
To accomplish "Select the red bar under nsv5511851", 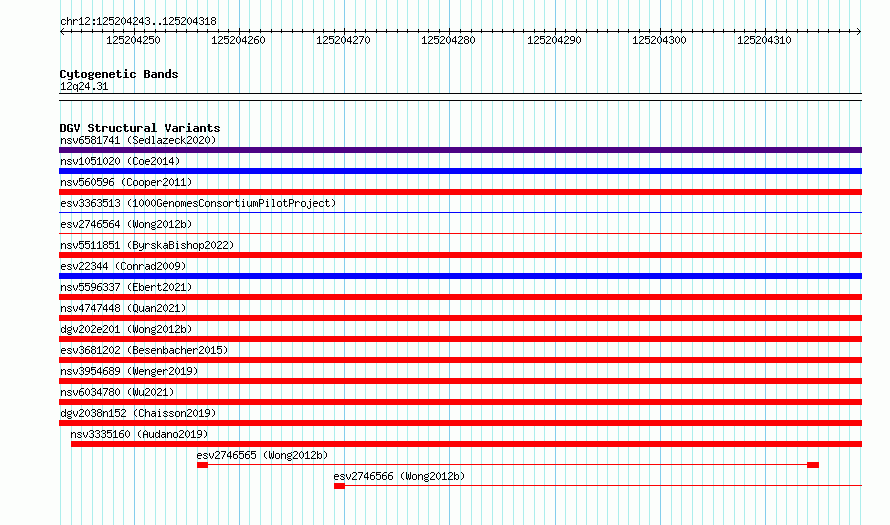I will pos(460,255).
